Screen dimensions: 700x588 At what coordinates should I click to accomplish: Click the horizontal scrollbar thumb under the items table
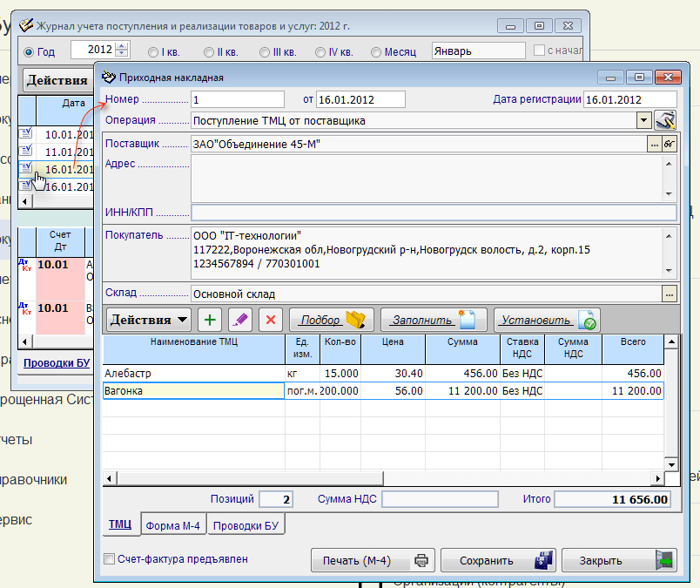pyautogui.click(x=250, y=478)
